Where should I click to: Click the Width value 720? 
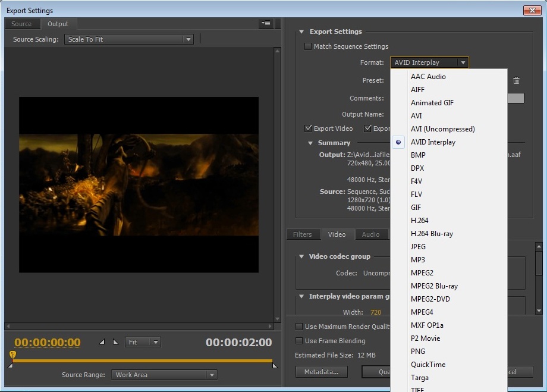click(376, 312)
